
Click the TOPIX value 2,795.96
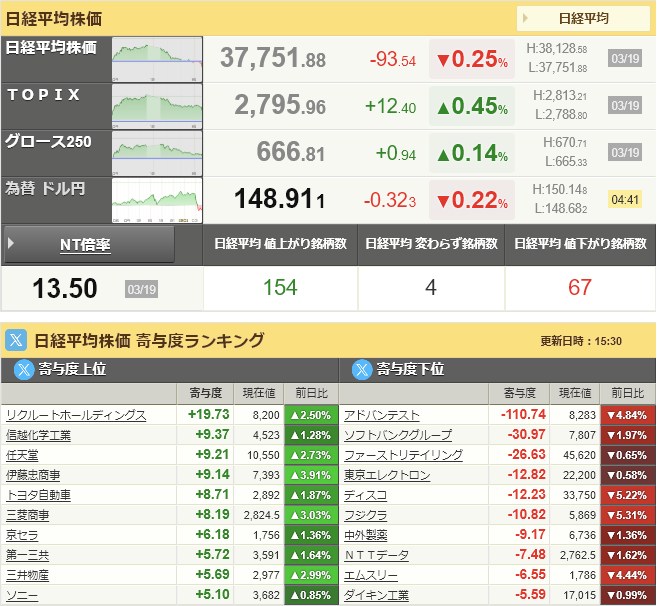click(x=280, y=105)
